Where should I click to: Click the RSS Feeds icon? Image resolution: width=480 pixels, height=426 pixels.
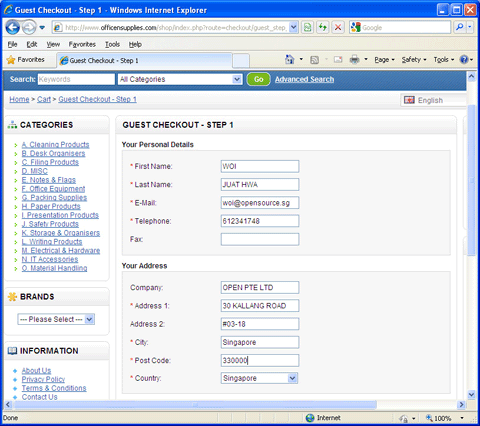[x=314, y=60]
